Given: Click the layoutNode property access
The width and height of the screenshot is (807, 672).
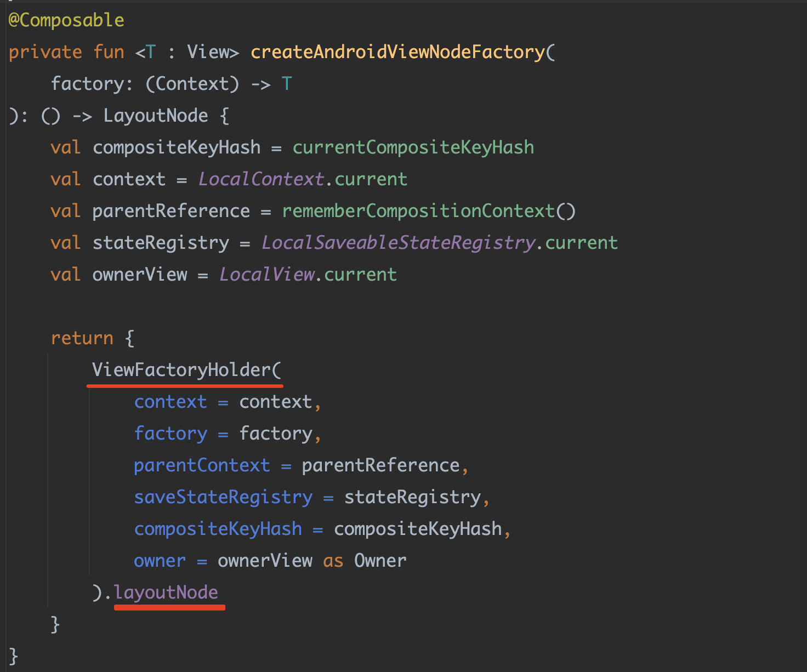Looking at the screenshot, I should pos(166,593).
